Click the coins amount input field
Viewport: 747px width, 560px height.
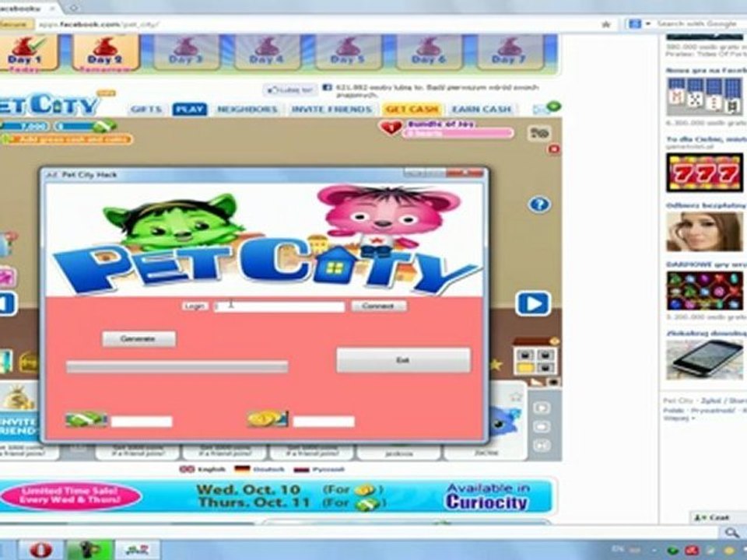point(324,422)
